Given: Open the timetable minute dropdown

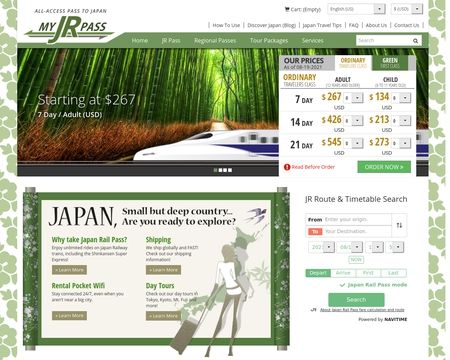Looking at the screenshot, I should click(x=395, y=247).
